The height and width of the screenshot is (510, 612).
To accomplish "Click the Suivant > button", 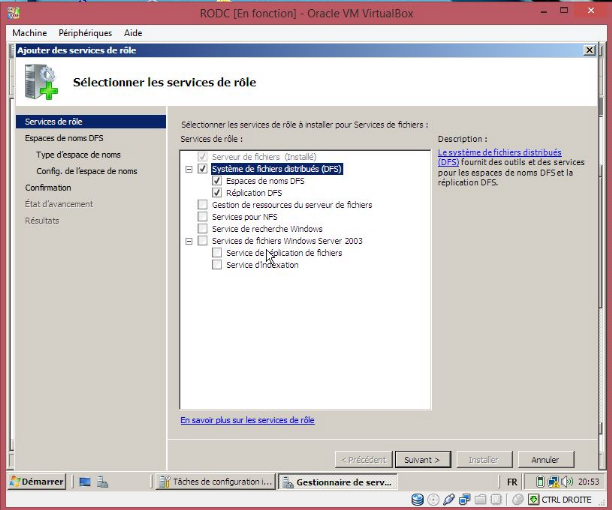I will tap(423, 460).
